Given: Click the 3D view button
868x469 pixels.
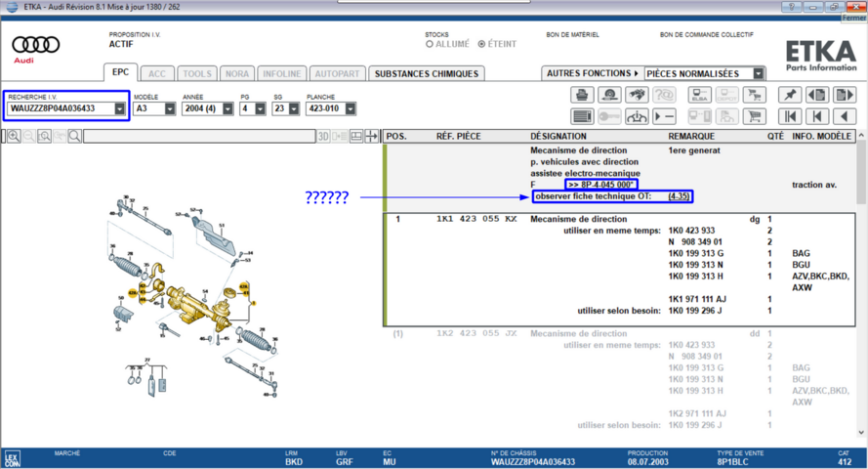Looking at the screenshot, I should 323,136.
